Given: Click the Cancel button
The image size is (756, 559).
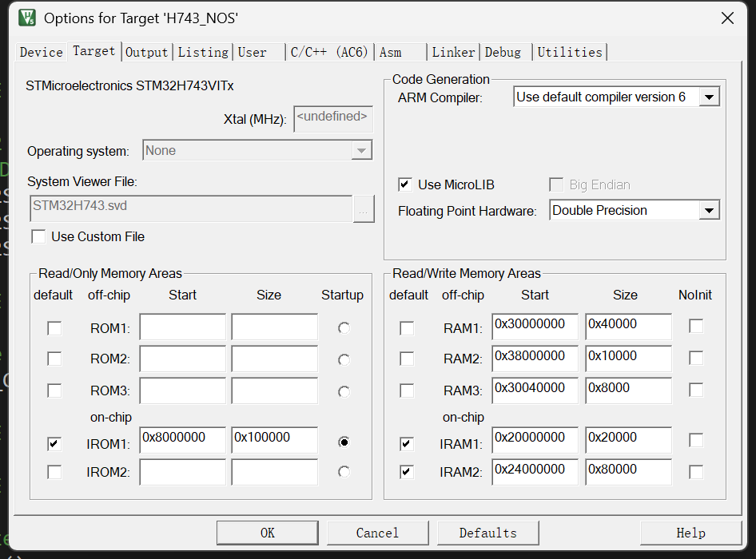Looking at the screenshot, I should point(377,533).
